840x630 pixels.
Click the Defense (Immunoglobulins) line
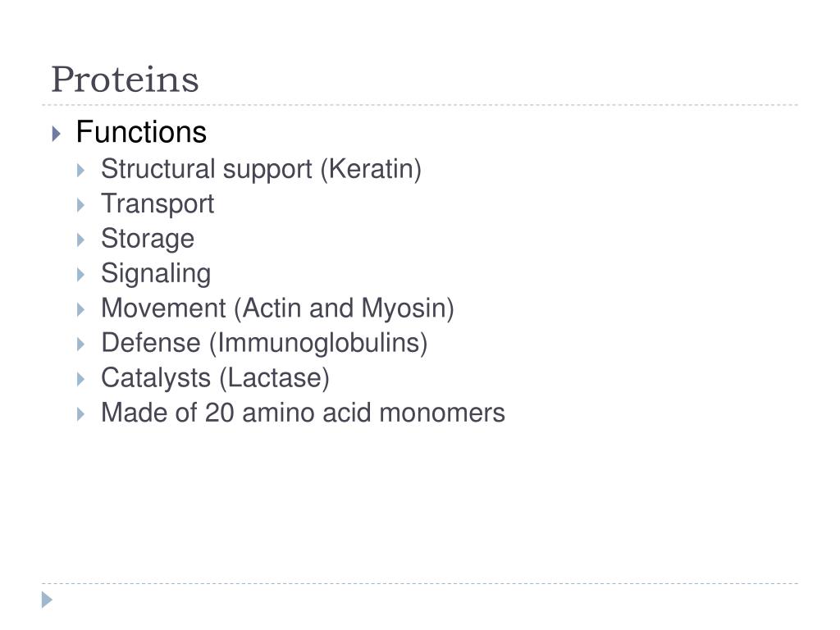(265, 344)
